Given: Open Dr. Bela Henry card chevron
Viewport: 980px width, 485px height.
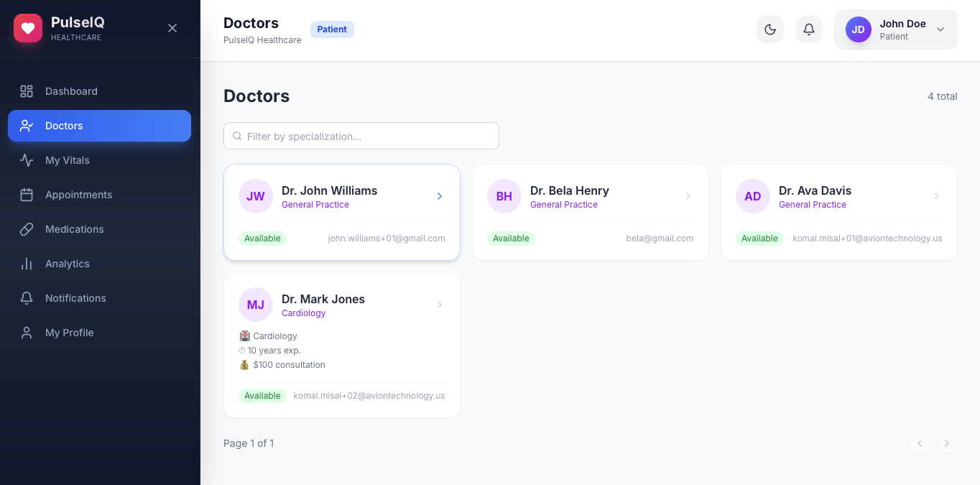Looking at the screenshot, I should [x=688, y=196].
